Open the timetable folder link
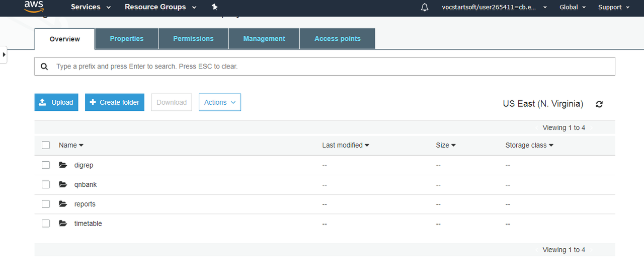644x278 pixels. point(88,223)
